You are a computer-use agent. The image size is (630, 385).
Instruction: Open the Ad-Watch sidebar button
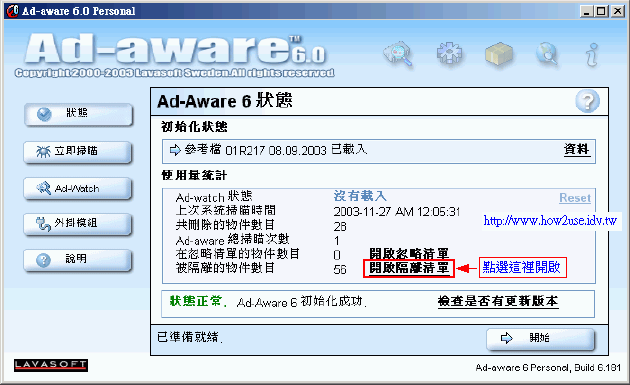[78, 188]
